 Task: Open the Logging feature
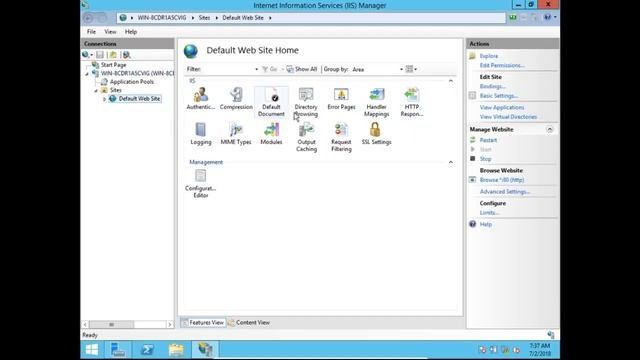200,134
